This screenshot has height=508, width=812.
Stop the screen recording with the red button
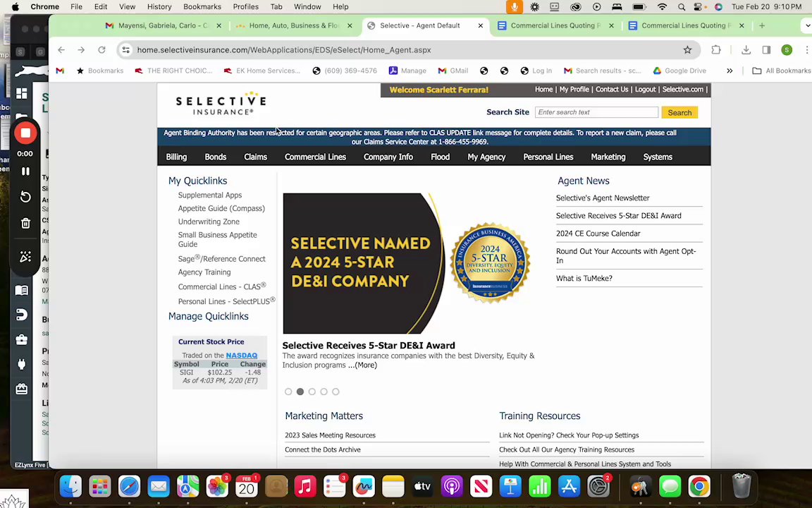click(x=25, y=133)
